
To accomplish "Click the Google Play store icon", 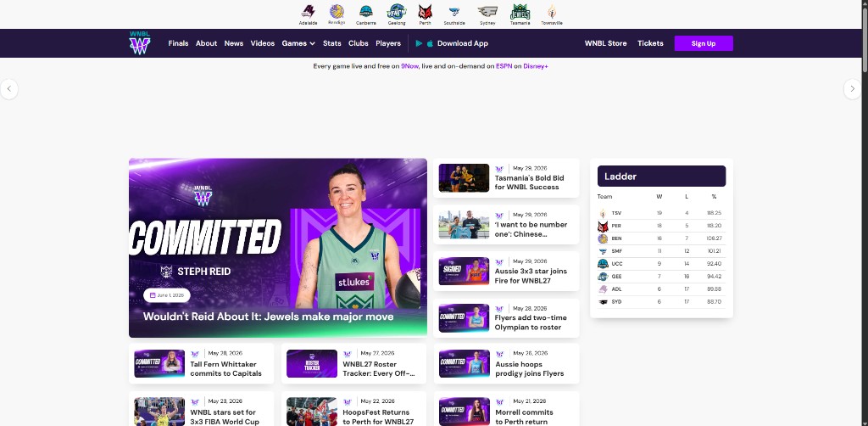I will point(419,43).
